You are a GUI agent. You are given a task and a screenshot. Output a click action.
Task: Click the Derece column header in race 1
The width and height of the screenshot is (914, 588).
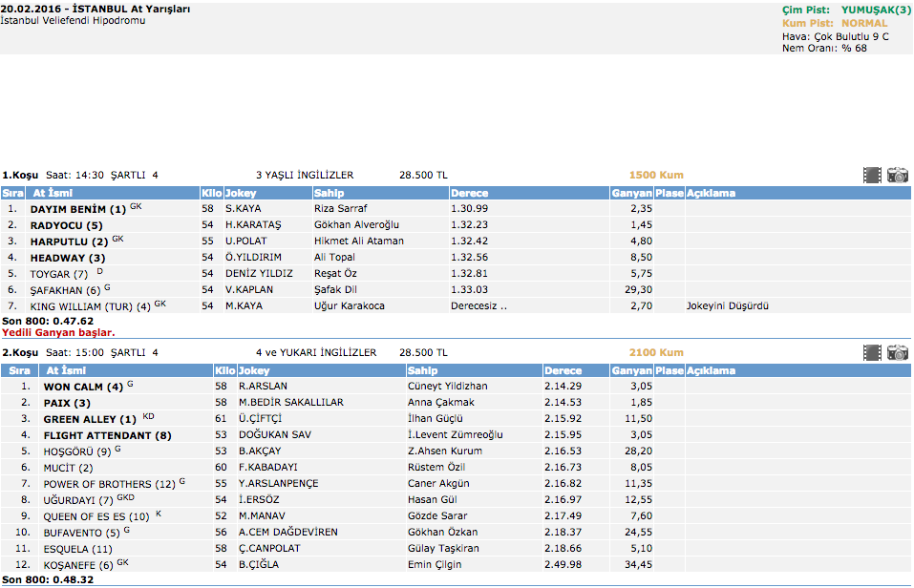tap(469, 193)
